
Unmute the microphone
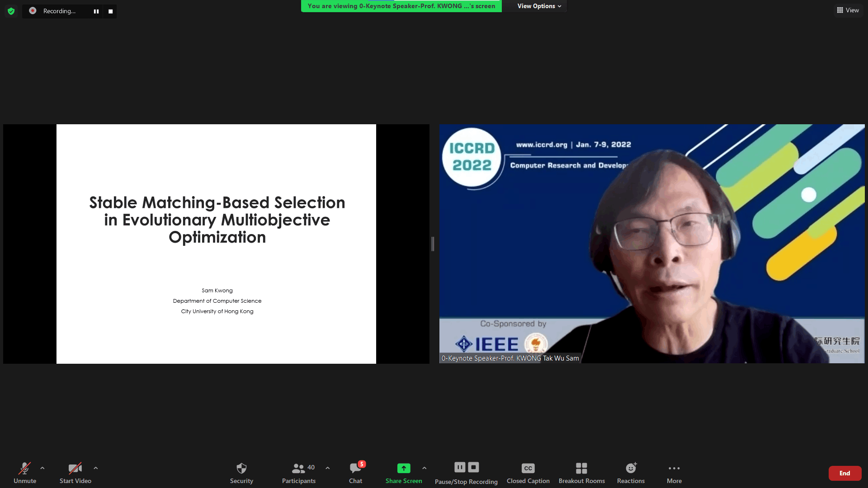pyautogui.click(x=25, y=473)
